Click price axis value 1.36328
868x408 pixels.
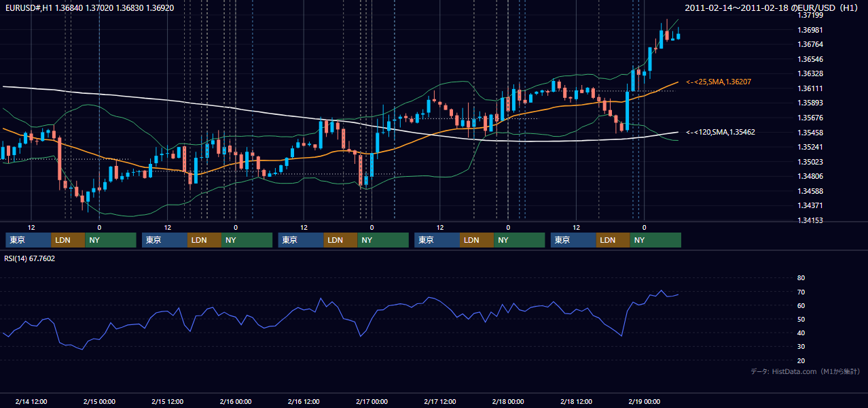pos(810,73)
